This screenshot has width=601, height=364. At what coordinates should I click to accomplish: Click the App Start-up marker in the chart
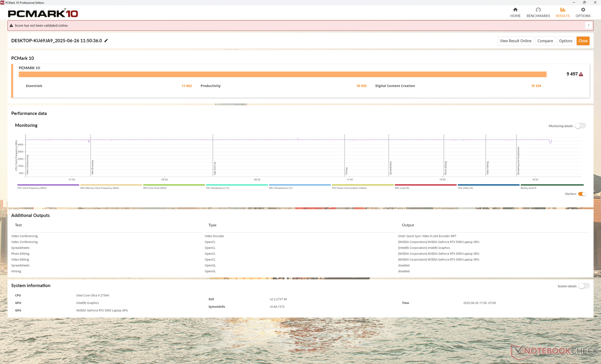[x=215, y=168]
